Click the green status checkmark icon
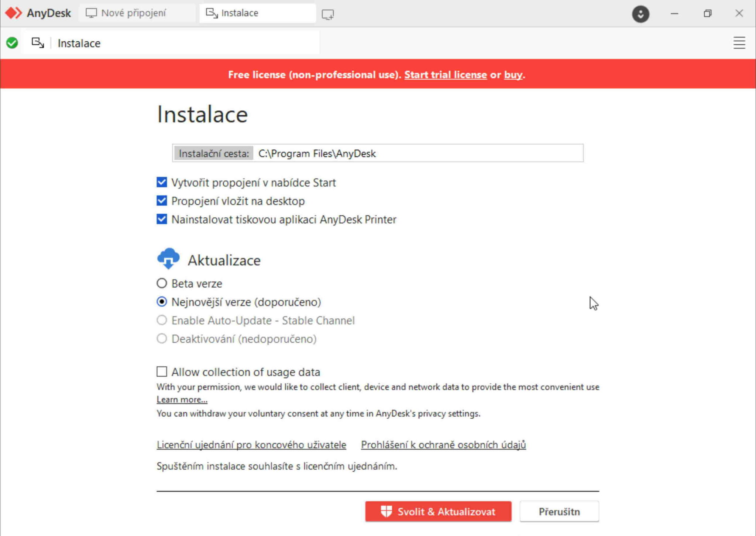Viewport: 756px width, 536px height. pos(12,42)
